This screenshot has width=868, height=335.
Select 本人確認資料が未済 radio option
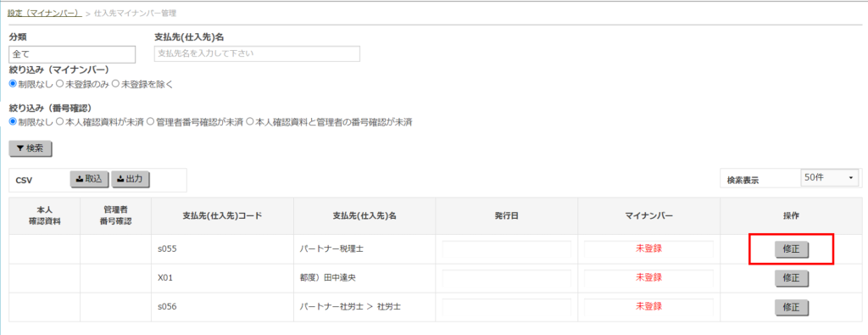coord(60,121)
